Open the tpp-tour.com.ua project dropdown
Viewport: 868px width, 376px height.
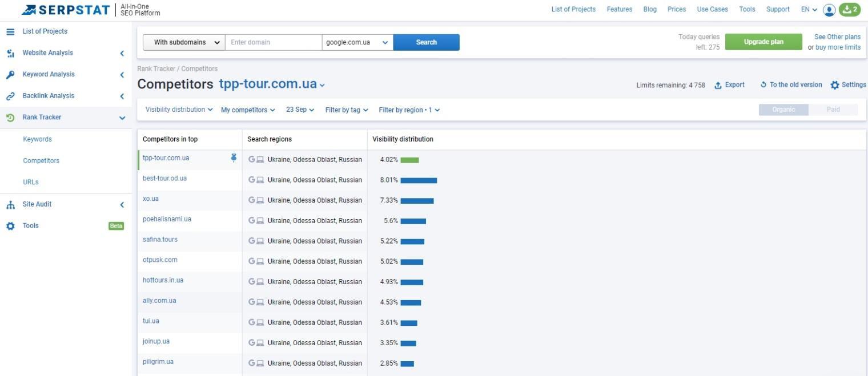point(272,84)
